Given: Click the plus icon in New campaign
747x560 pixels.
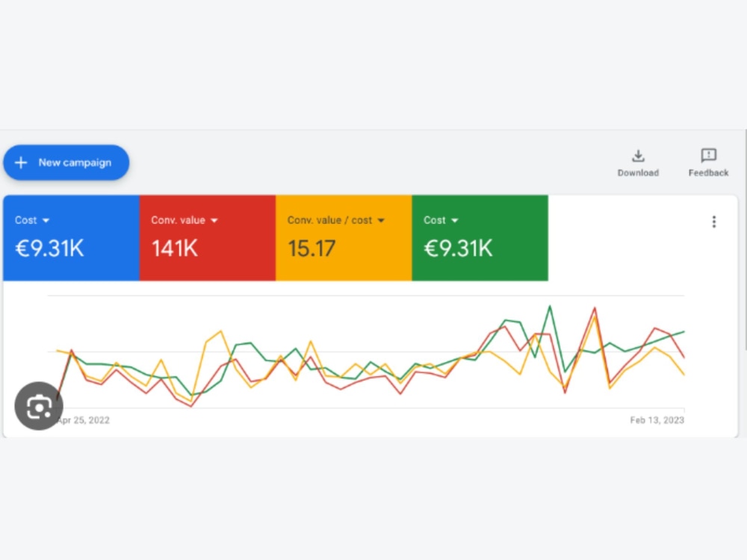Looking at the screenshot, I should [x=20, y=163].
